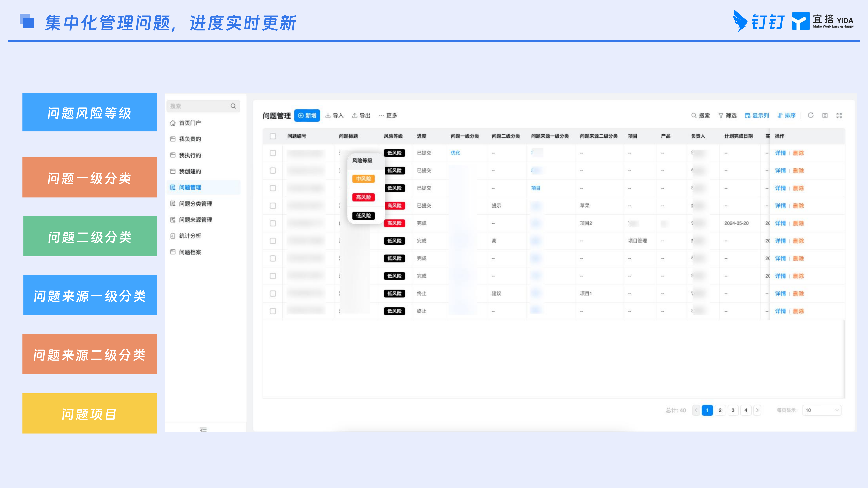Open 详情 for the 建议 row

coord(780,293)
